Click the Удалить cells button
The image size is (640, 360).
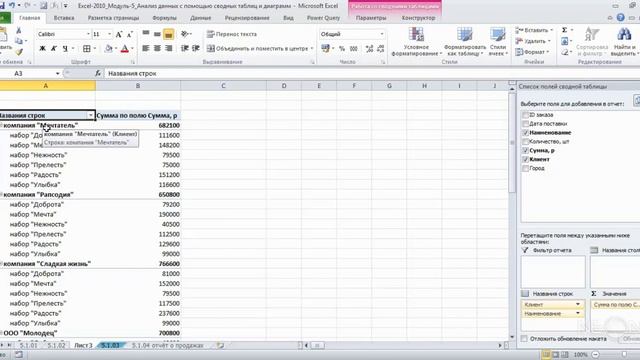point(533,41)
